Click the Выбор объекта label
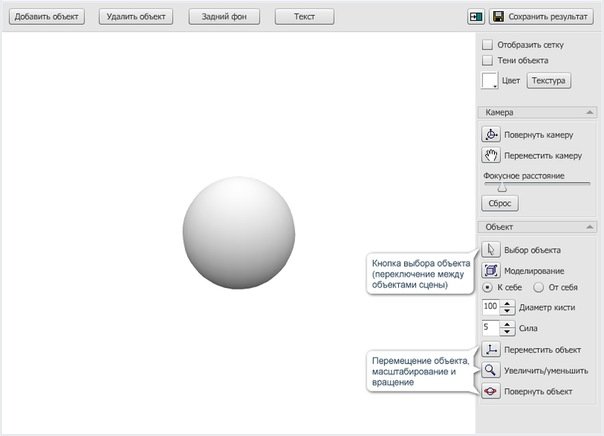This screenshot has width=604, height=436. click(532, 250)
